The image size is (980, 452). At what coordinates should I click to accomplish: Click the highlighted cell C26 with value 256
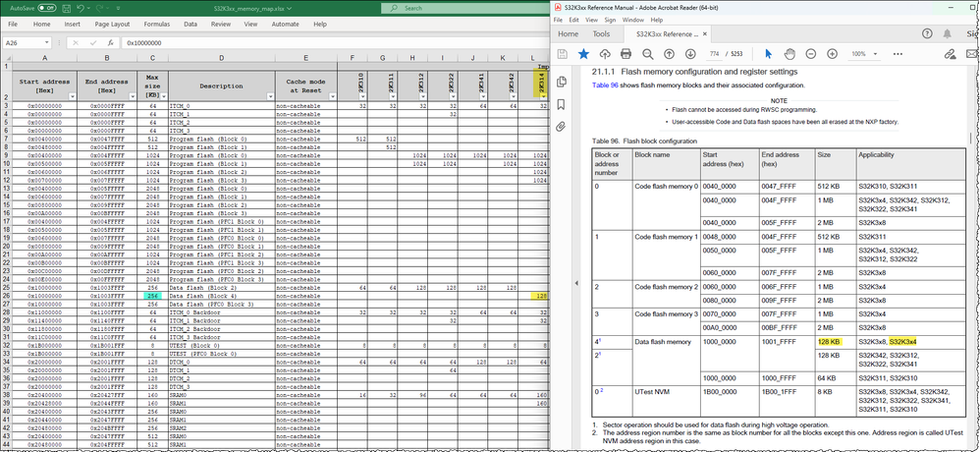pos(153,296)
